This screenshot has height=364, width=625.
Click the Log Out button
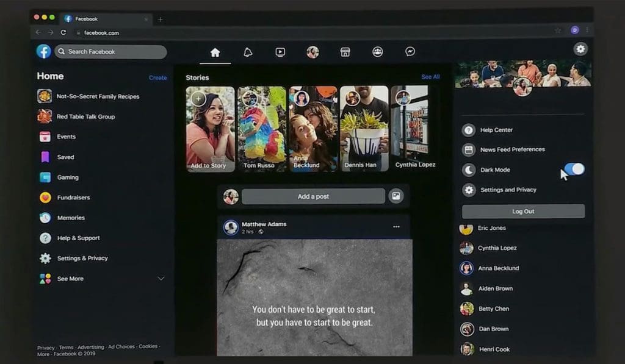click(x=523, y=212)
